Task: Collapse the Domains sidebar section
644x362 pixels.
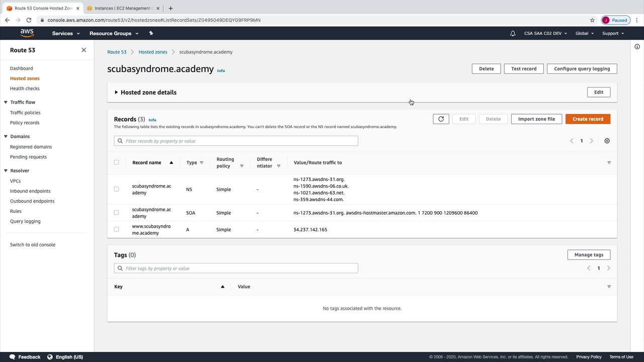Action: click(6, 136)
